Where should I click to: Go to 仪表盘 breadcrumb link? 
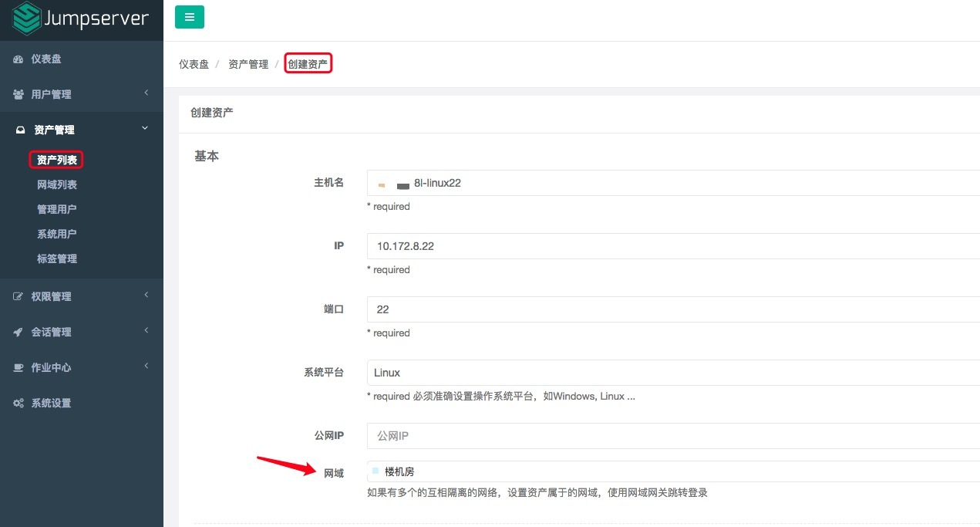pos(194,64)
